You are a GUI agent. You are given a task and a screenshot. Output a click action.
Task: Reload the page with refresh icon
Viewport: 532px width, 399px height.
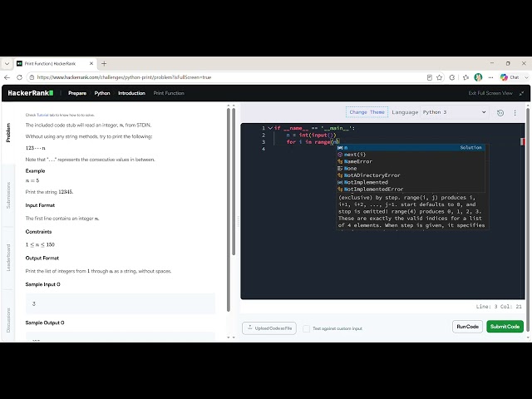click(x=19, y=77)
